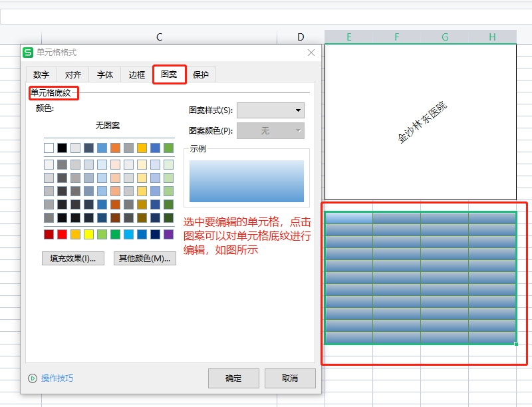Select the column H header
Screen dimensions: 532x407
point(492,37)
